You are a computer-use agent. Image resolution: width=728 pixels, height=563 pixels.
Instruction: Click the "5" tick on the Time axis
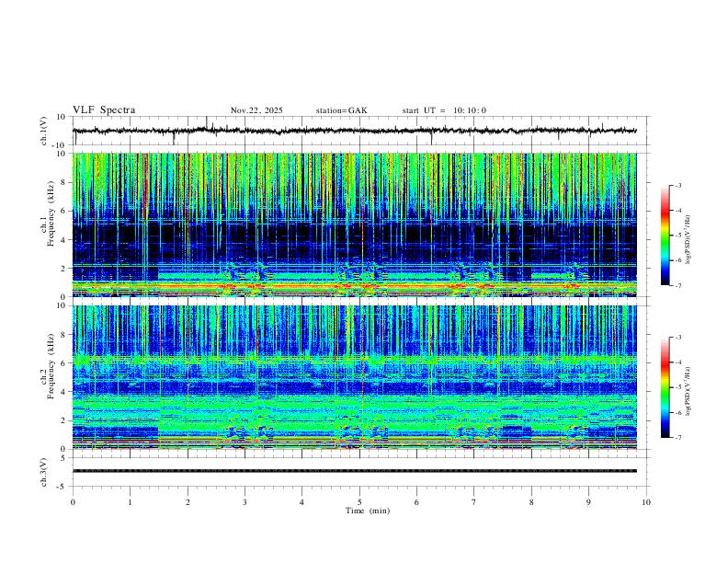(359, 502)
